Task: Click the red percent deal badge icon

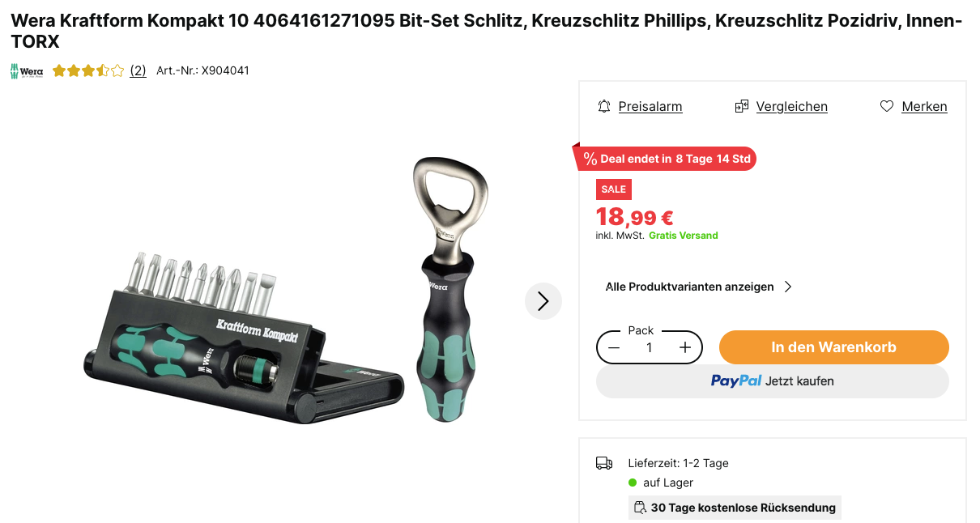Action: click(590, 159)
